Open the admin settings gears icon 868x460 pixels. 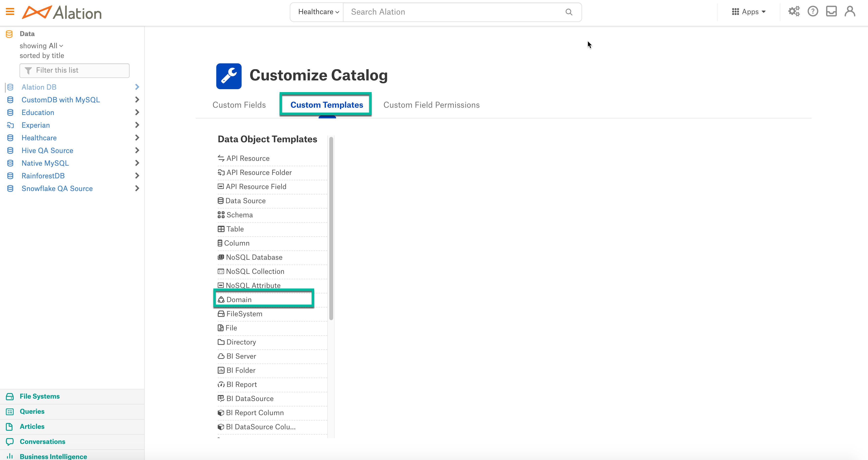[x=794, y=11]
